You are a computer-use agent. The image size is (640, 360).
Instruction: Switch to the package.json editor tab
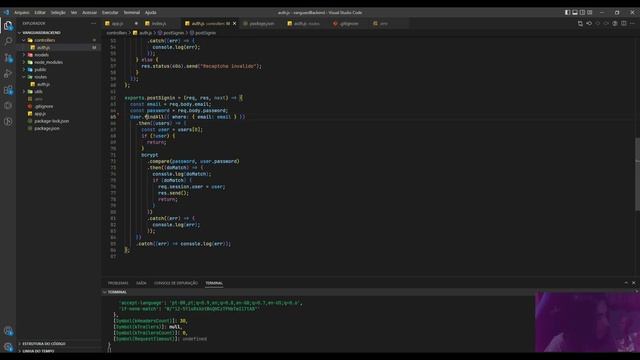click(x=261, y=24)
